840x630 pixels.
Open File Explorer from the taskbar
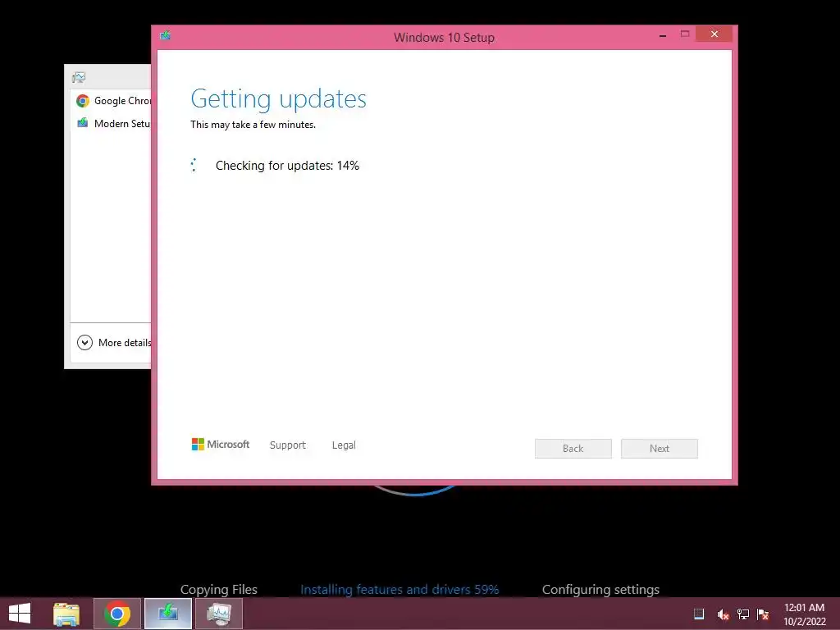66,614
